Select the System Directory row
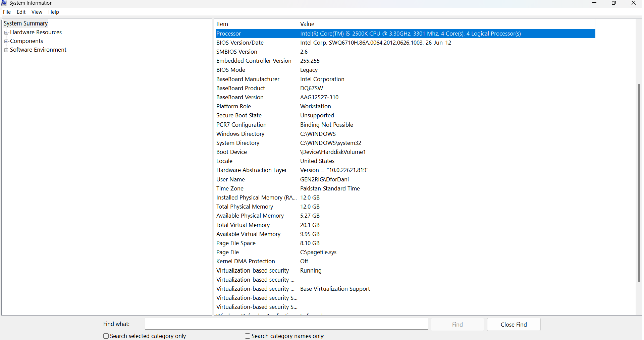The width and height of the screenshot is (644, 340). [x=405, y=143]
